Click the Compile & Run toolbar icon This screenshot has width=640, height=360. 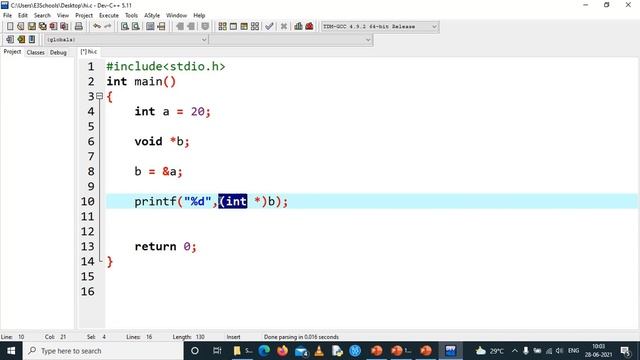[244, 27]
